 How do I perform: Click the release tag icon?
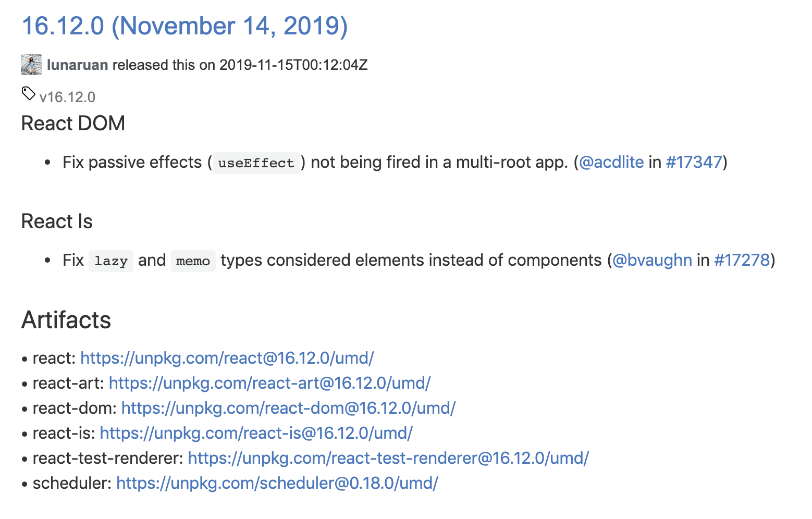tap(28, 94)
